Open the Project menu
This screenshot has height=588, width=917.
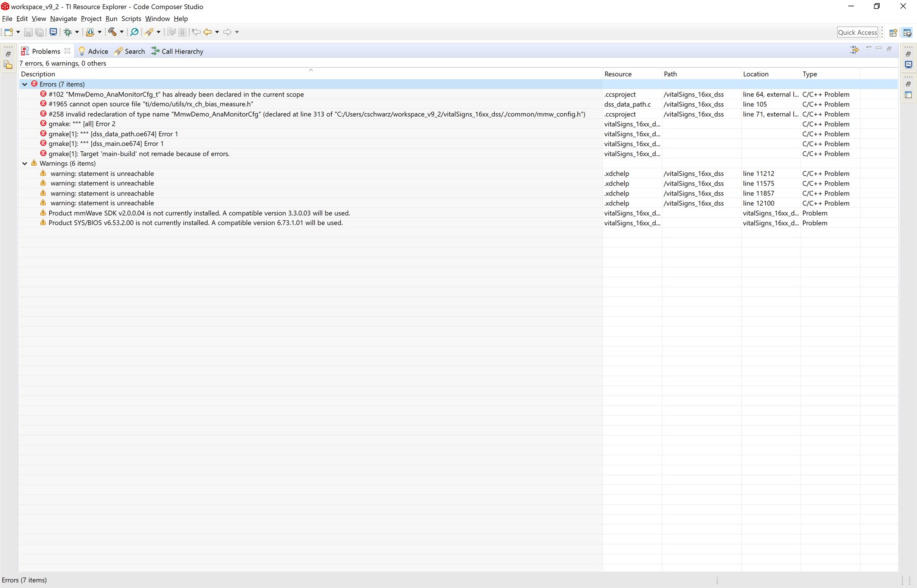pos(91,19)
